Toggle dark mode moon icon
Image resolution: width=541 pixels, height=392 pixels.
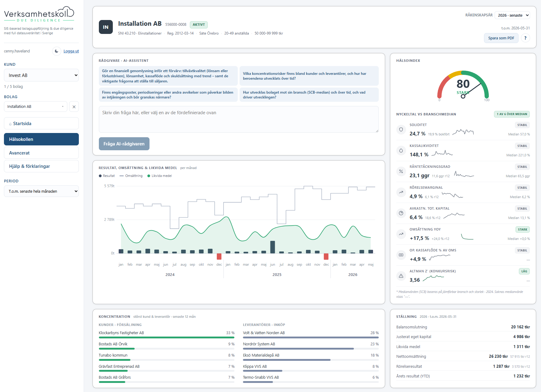point(57,51)
